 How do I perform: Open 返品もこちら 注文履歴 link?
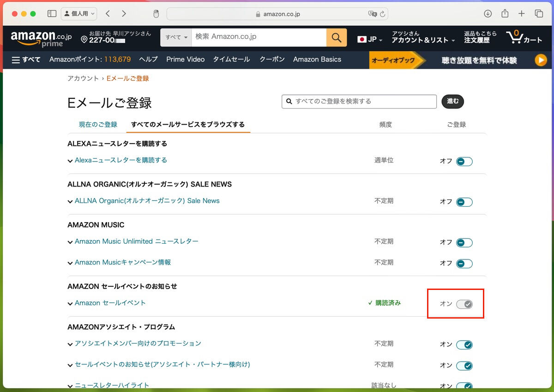point(481,37)
